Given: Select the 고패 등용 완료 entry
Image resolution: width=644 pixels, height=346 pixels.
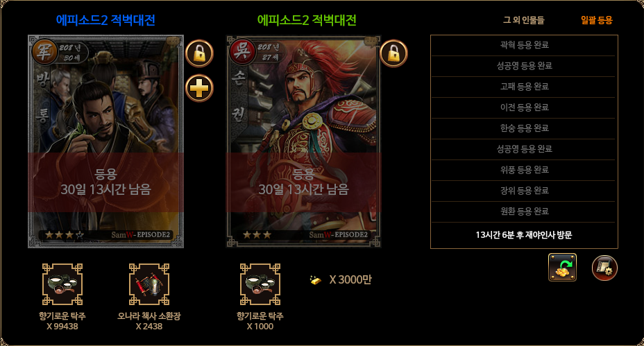Looking at the screenshot, I should point(524,86).
